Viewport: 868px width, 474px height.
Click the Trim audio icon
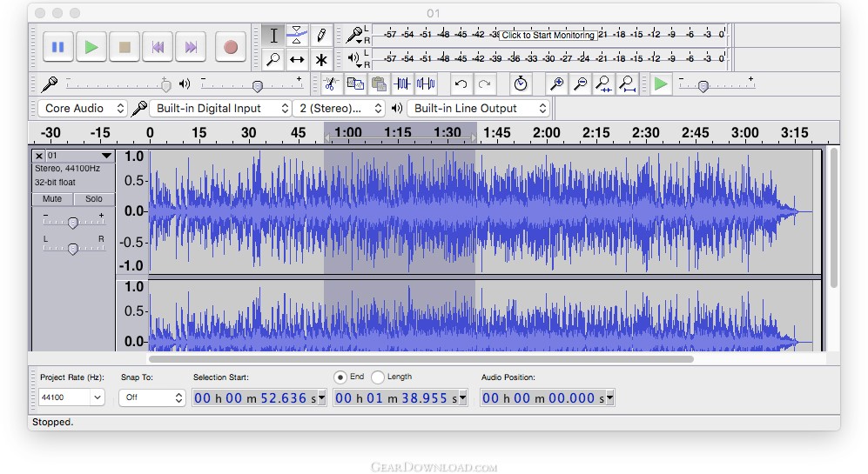point(402,84)
